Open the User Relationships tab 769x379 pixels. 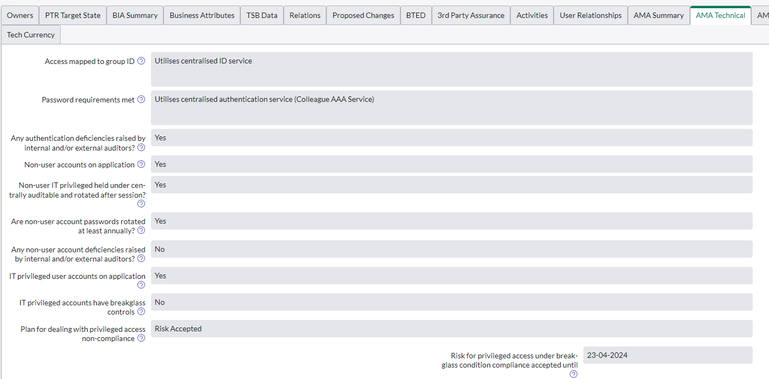click(591, 15)
